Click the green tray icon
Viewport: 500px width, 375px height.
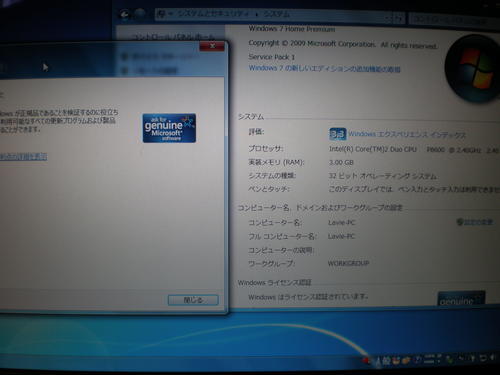click(450, 359)
